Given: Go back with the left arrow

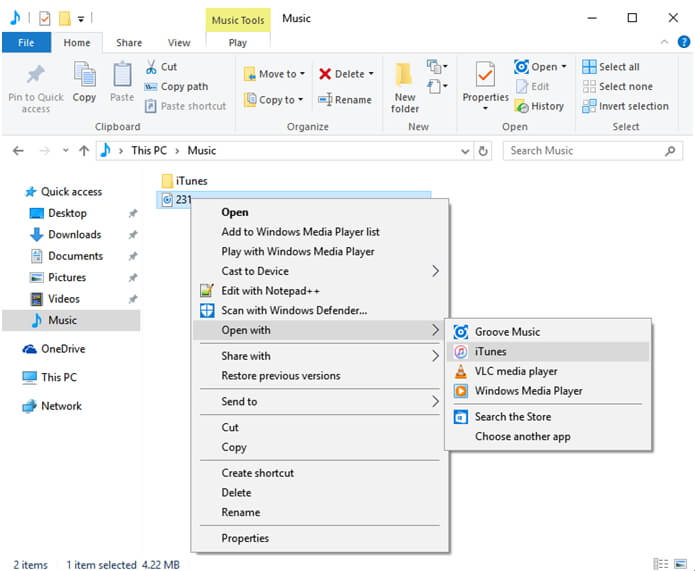Looking at the screenshot, I should click(18, 151).
